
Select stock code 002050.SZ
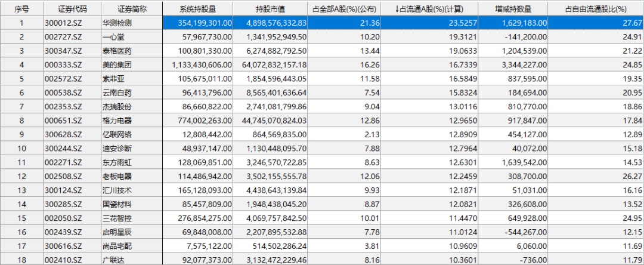coord(72,218)
